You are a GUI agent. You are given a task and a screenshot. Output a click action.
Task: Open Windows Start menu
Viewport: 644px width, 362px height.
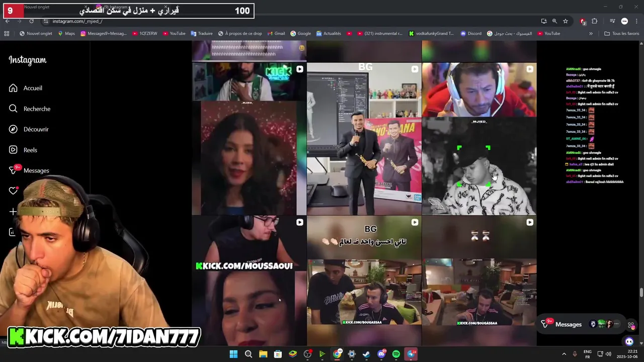(x=233, y=354)
